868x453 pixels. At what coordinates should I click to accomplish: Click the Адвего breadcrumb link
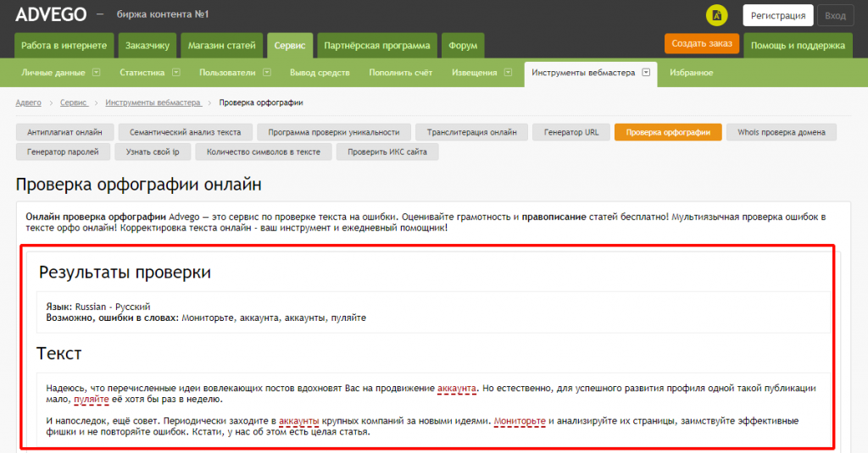[x=29, y=102]
